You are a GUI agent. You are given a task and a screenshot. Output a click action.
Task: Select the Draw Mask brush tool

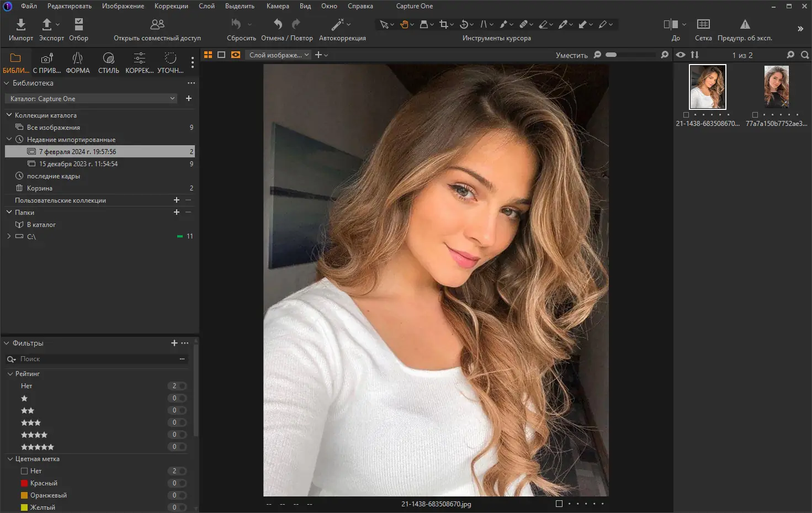tap(503, 24)
